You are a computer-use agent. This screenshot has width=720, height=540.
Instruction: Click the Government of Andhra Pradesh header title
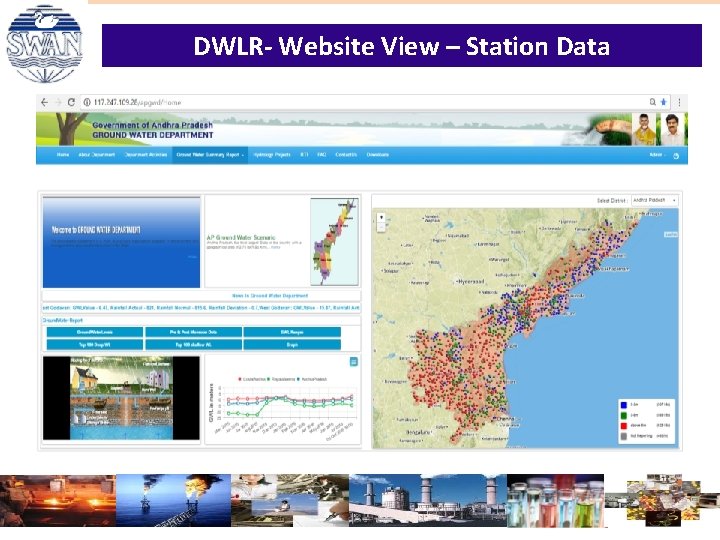(x=152, y=125)
